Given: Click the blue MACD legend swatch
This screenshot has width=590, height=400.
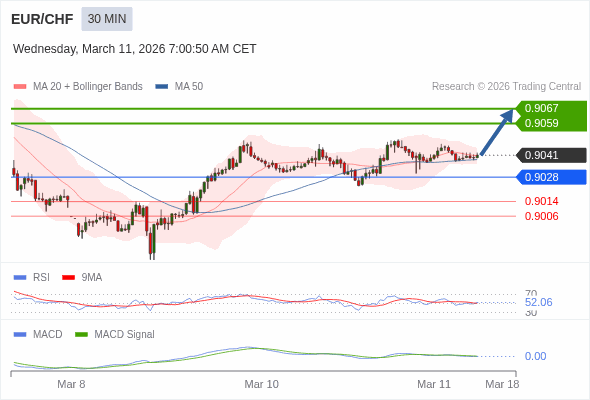Looking at the screenshot, I should (20, 335).
